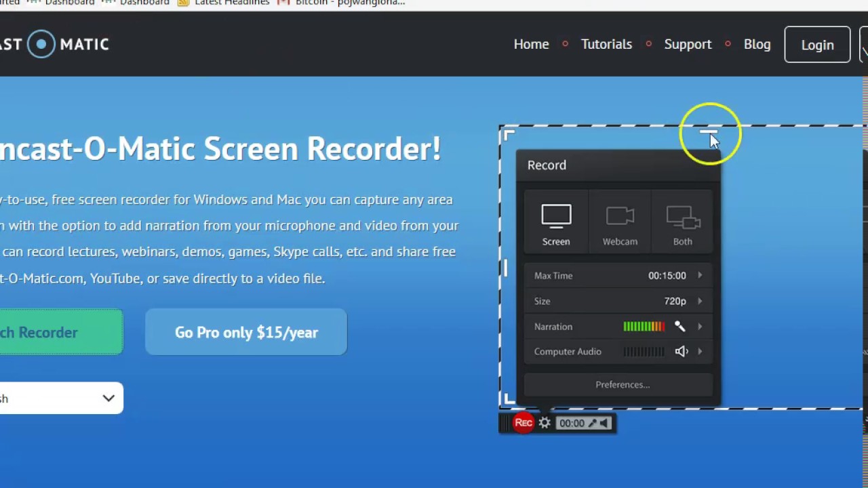Viewport: 868px width, 488px height.
Task: Open the Home page
Action: coord(531,44)
